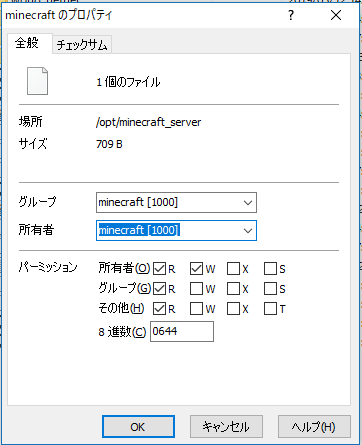Image resolution: width=362 pixels, height=445 pixels.
Task: Toggle owner (所有者) W write checkbox
Action: [x=196, y=269]
